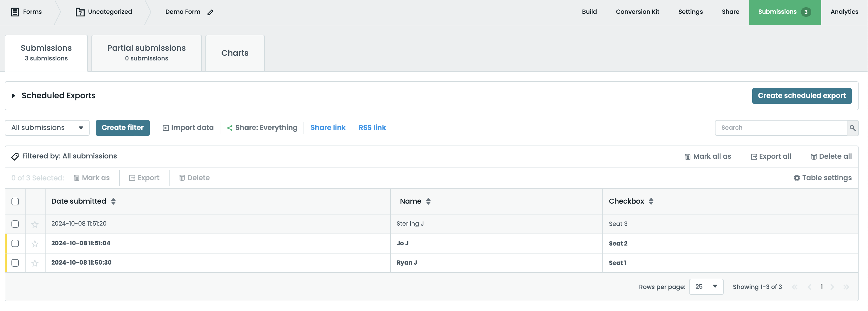Toggle the select-all header checkbox
Viewport: 868px width, 311px height.
(x=15, y=201)
